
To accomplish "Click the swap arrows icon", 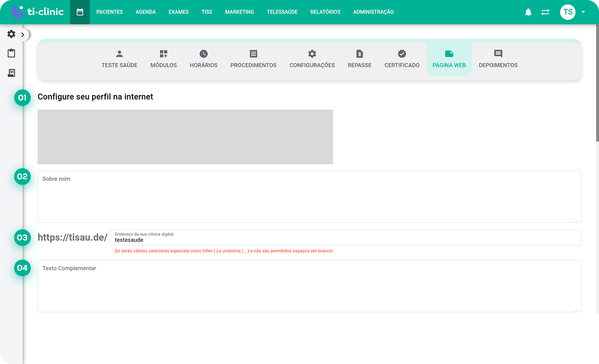I will (x=545, y=12).
